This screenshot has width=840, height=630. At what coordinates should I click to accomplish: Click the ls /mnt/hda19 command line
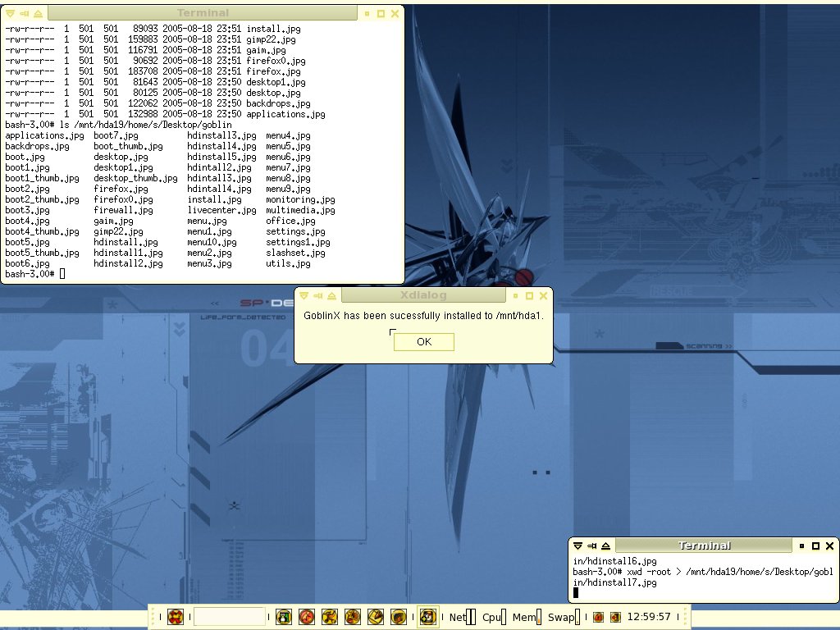tap(118, 125)
